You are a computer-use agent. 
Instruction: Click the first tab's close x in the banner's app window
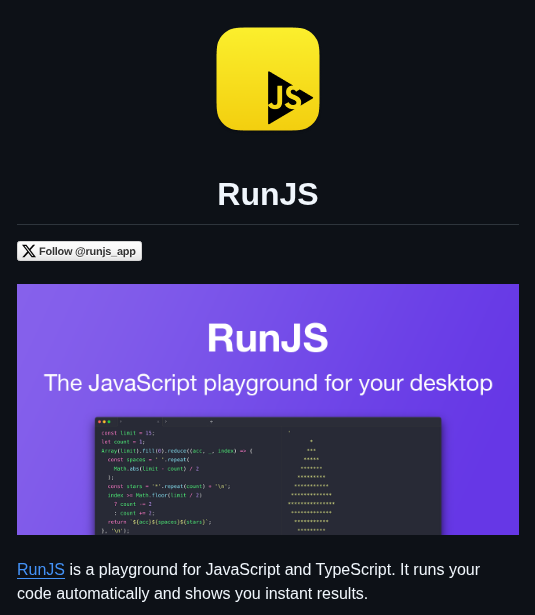158,422
